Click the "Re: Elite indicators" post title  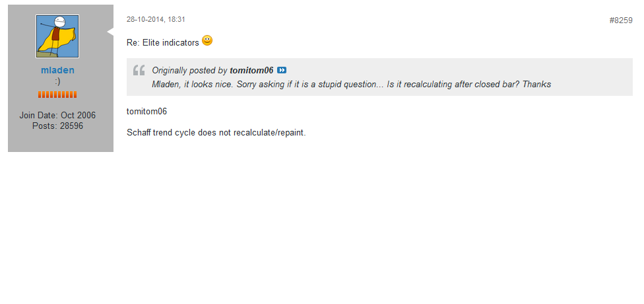pos(162,42)
